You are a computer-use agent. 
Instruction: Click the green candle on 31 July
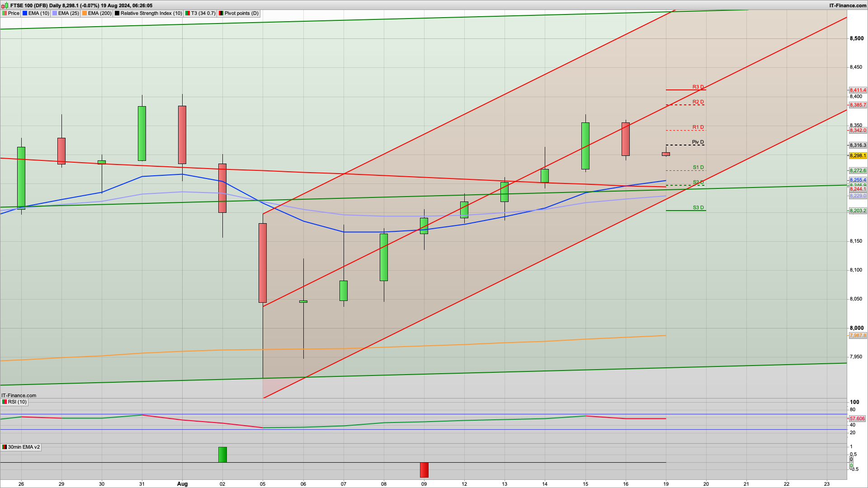pos(142,133)
